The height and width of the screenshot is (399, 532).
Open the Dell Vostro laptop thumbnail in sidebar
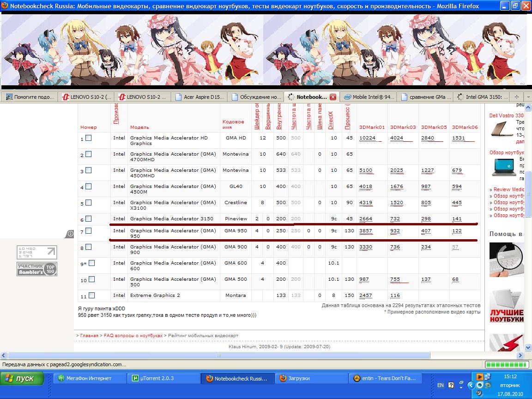[502, 129]
